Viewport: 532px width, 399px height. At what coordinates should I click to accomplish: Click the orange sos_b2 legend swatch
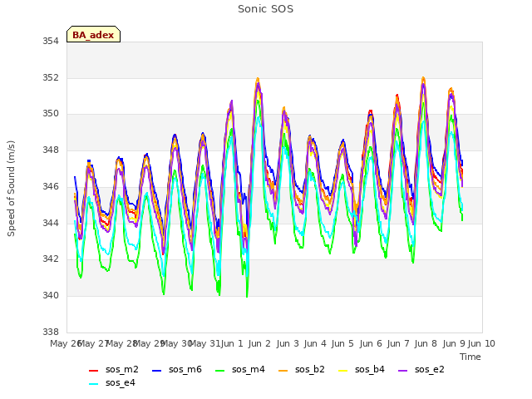[283, 371]
